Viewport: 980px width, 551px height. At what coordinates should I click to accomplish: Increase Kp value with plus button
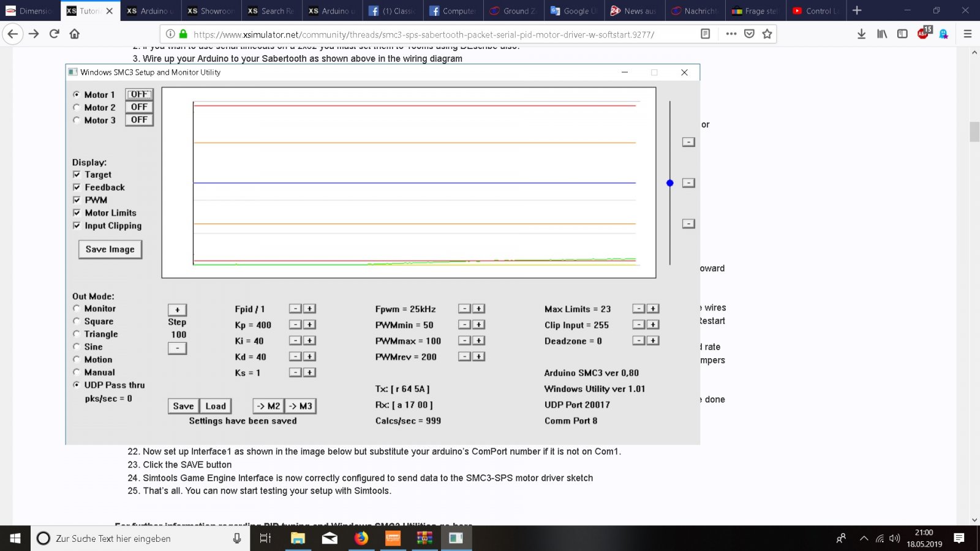(x=310, y=324)
